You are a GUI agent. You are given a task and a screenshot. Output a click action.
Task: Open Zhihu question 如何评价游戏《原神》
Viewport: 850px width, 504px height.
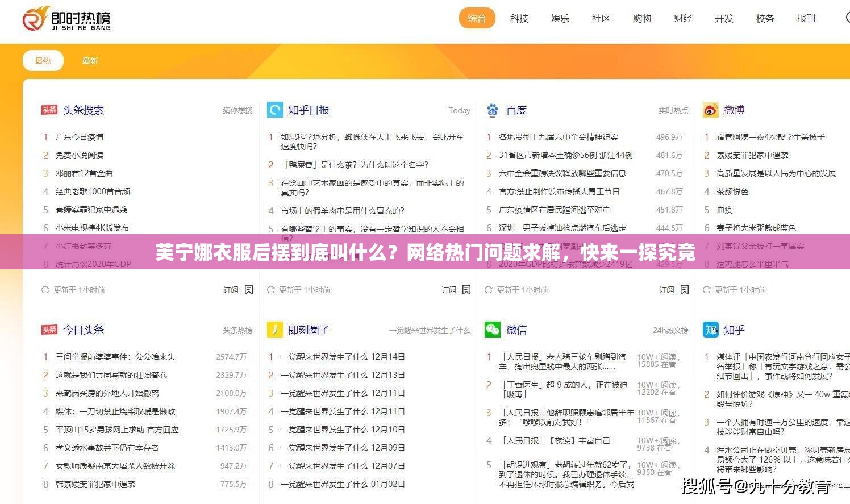[783, 399]
